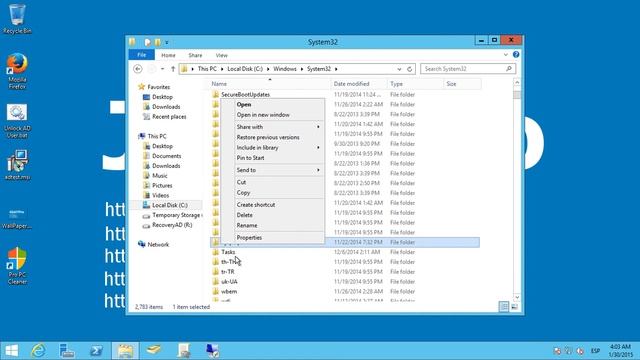Choose Open in new window

(x=273, y=115)
